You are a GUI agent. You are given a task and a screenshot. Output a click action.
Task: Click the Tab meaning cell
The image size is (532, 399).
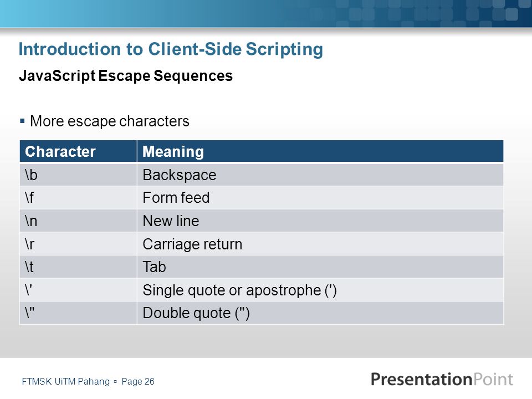click(x=320, y=267)
